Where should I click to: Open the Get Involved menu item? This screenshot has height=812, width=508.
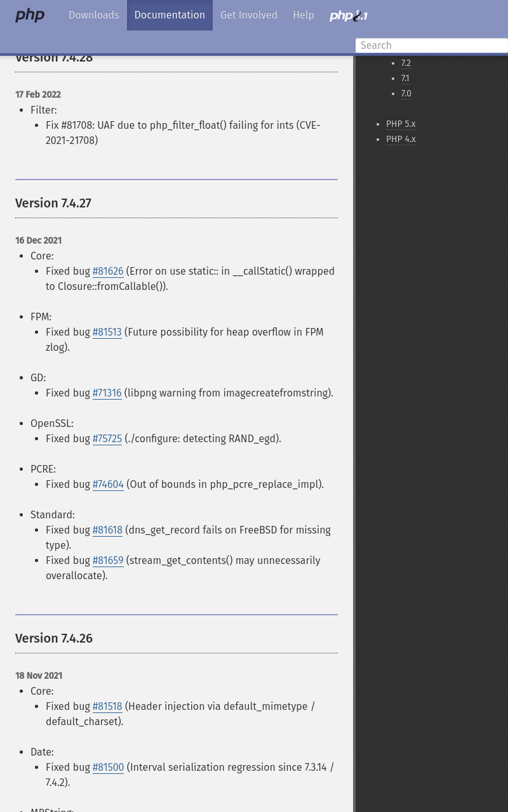coord(249,15)
